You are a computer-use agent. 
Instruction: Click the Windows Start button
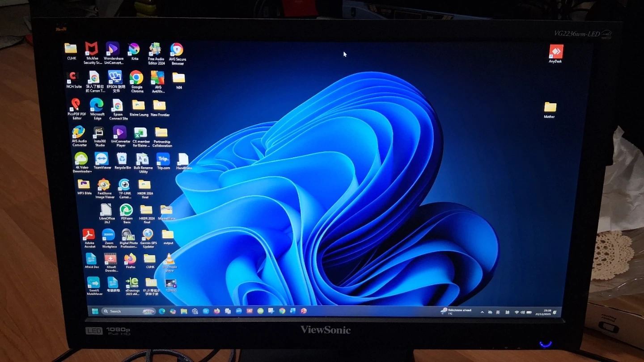[x=95, y=311]
